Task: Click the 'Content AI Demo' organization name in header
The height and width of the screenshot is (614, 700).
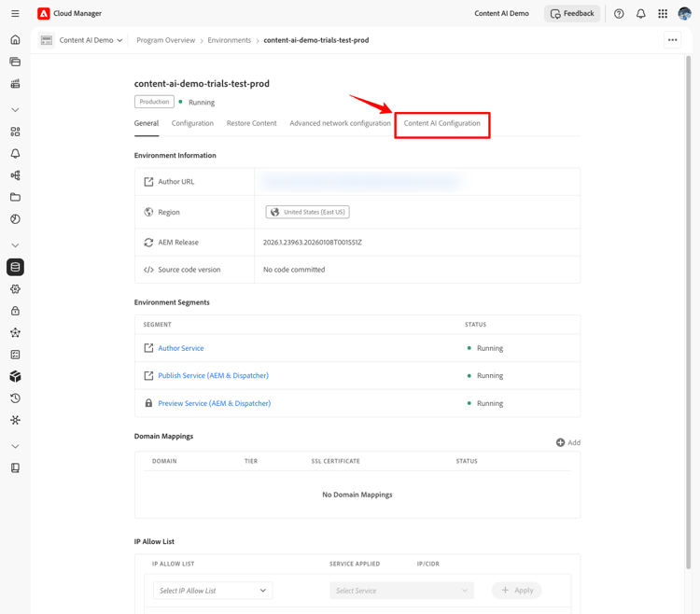Action: (501, 13)
